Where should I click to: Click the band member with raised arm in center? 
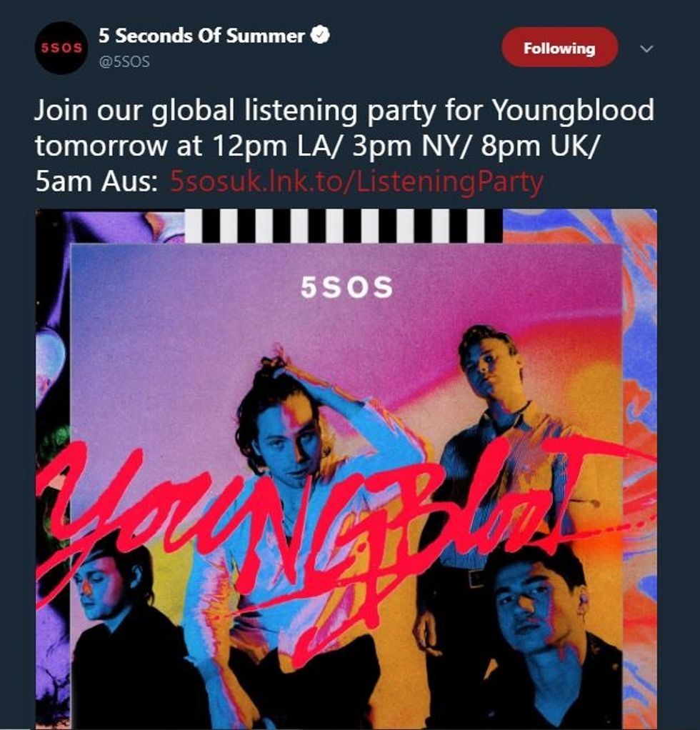point(298,466)
